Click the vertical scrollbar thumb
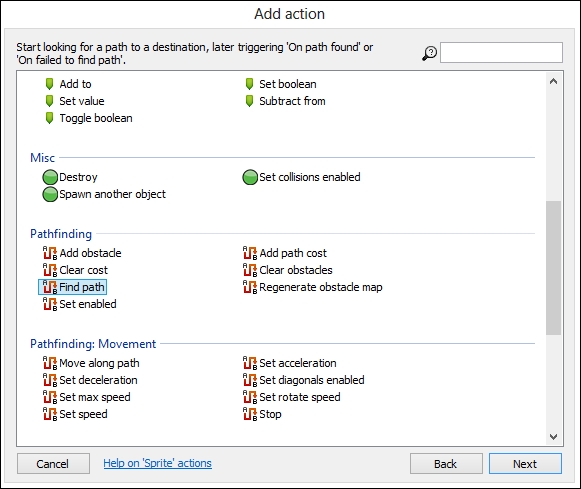This screenshot has width=581, height=489. [554, 268]
